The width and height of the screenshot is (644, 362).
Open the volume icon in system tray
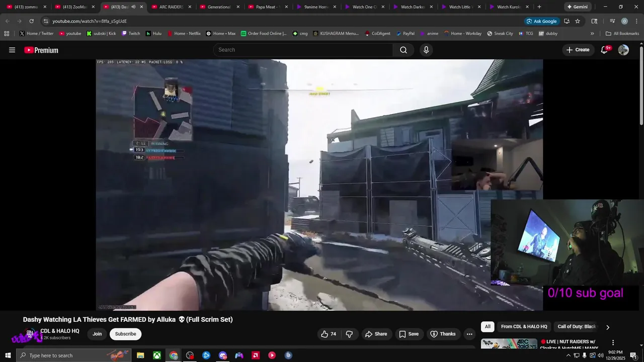[601, 355]
